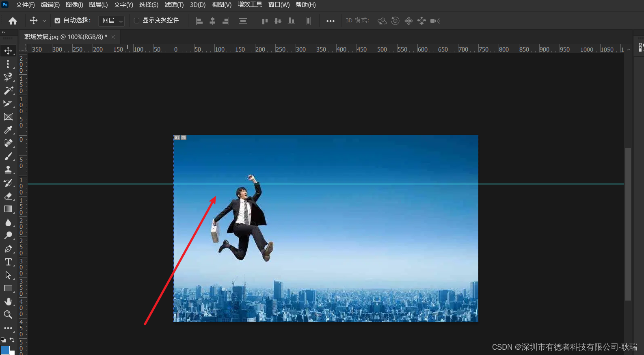Open the 文字(Y) menu
Screen dimensions: 644x355
click(123, 5)
